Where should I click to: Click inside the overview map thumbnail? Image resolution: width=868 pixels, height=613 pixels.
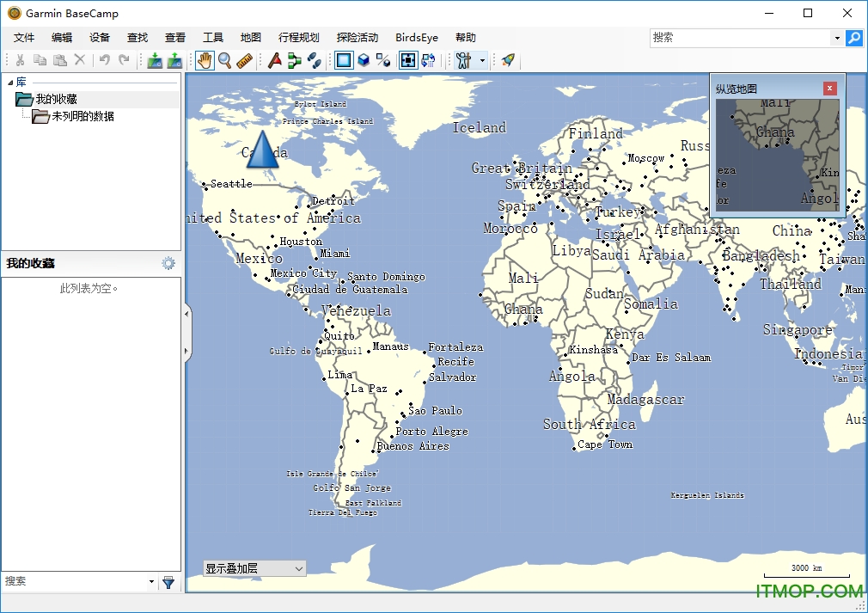click(777, 155)
